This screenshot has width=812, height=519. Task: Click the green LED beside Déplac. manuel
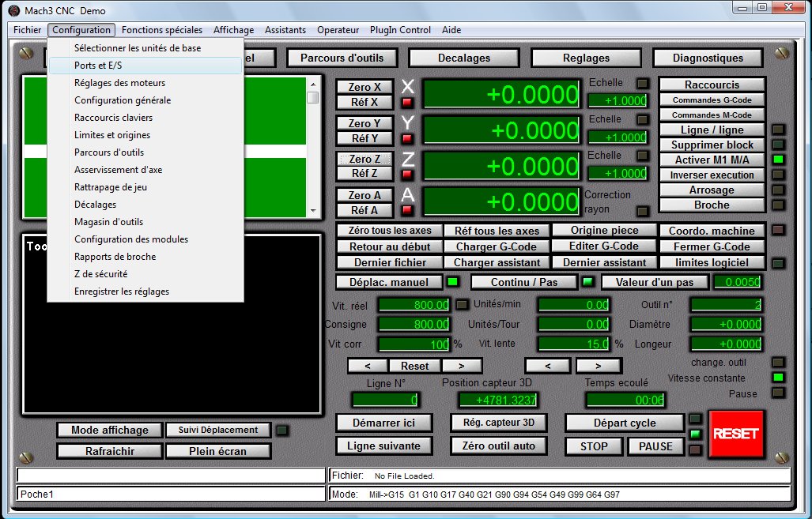[x=452, y=282]
